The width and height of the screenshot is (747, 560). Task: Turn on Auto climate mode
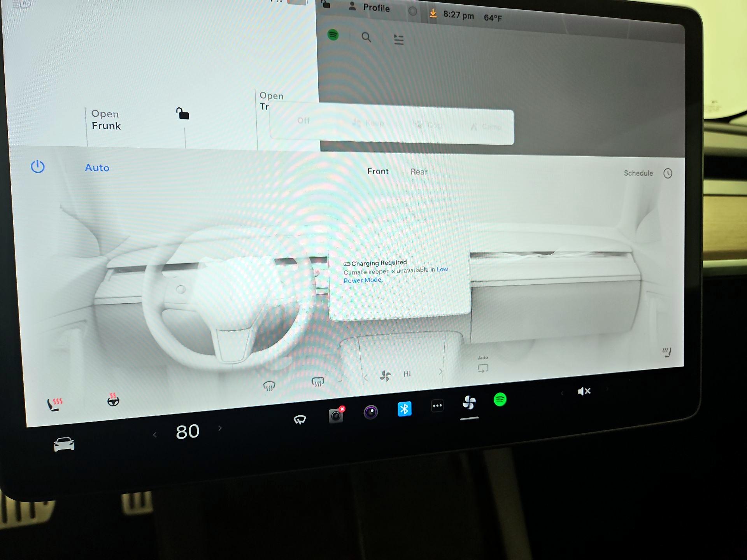[x=97, y=168]
